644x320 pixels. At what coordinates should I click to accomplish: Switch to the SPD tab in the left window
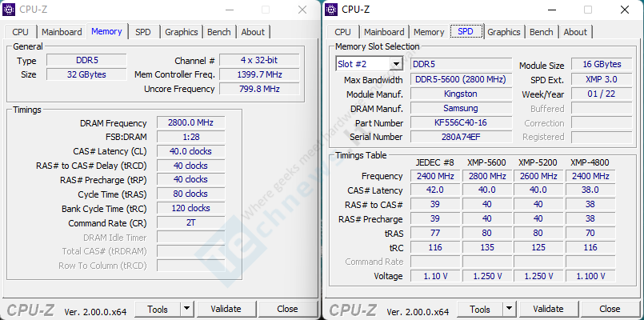pos(143,32)
